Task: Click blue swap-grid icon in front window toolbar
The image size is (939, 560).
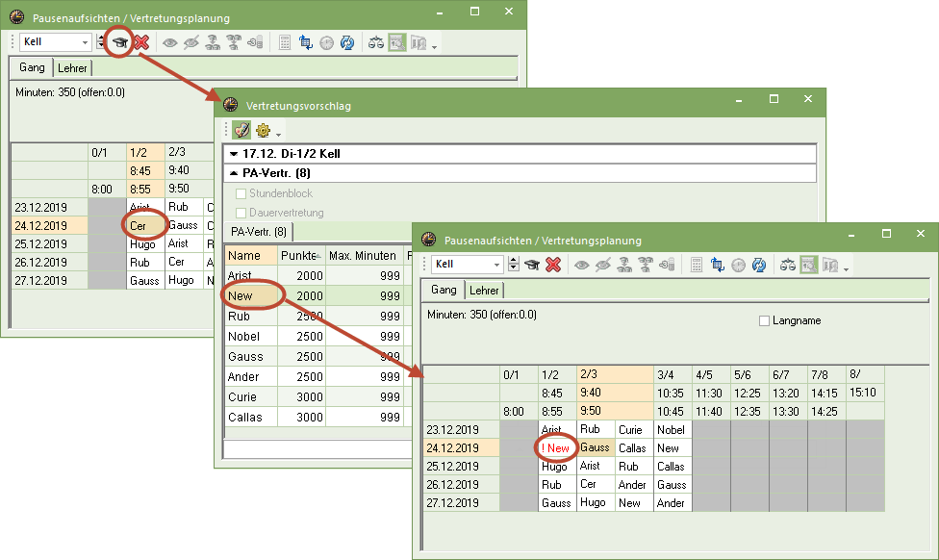Action: pyautogui.click(x=717, y=265)
